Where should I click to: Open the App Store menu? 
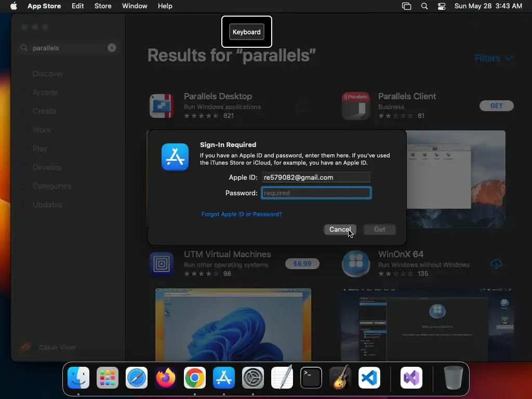(44, 6)
